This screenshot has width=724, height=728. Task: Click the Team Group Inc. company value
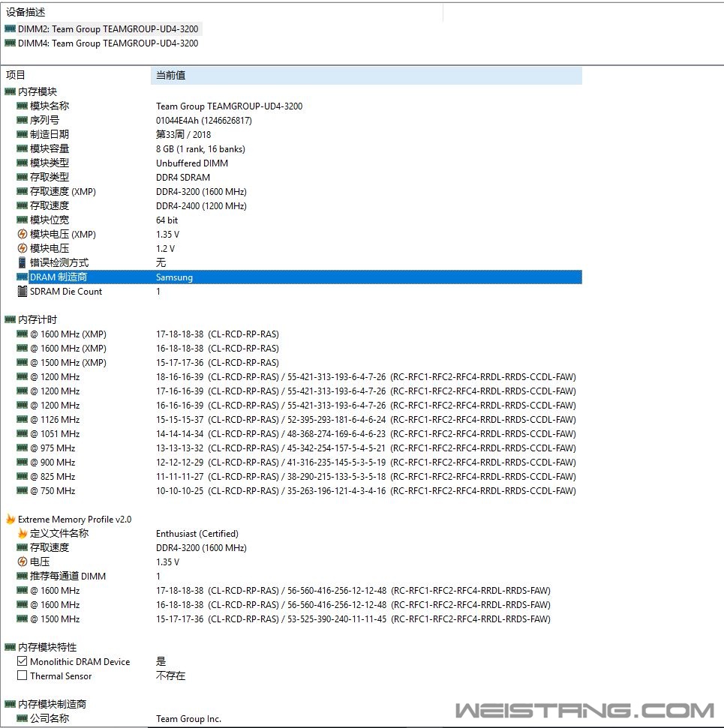pos(188,719)
